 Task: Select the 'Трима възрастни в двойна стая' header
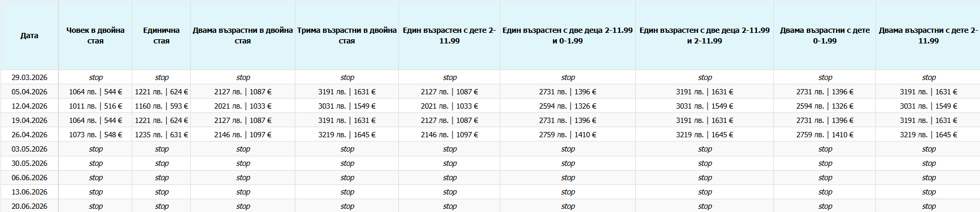347,36
